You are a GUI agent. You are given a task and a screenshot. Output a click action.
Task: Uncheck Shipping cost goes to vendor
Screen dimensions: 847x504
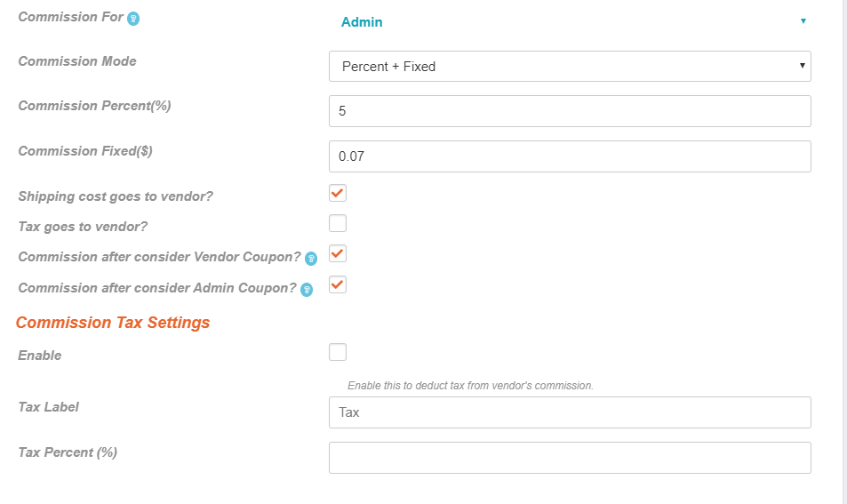[338, 193]
